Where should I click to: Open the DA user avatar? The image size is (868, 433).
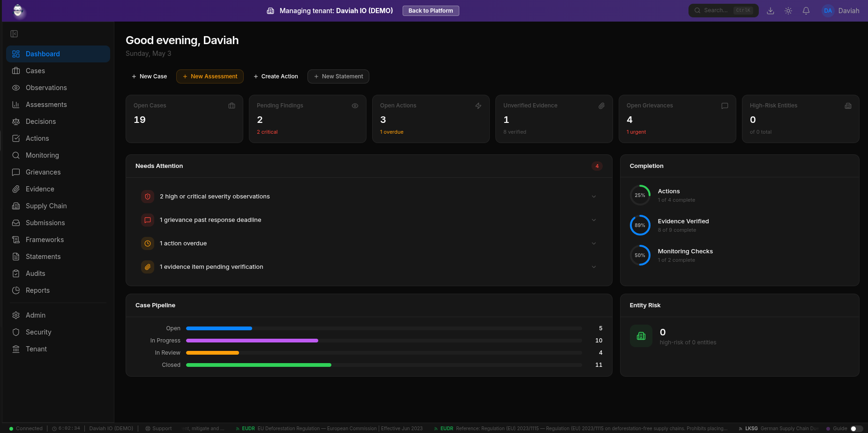pyautogui.click(x=828, y=11)
